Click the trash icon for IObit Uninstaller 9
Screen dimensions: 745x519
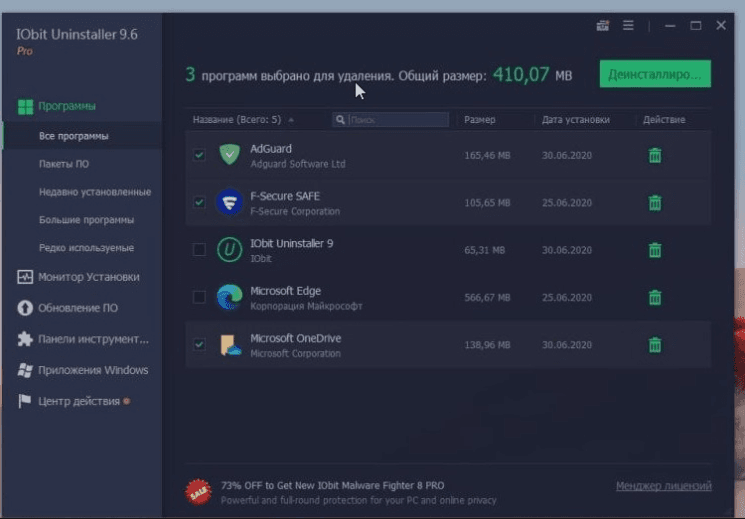click(655, 250)
